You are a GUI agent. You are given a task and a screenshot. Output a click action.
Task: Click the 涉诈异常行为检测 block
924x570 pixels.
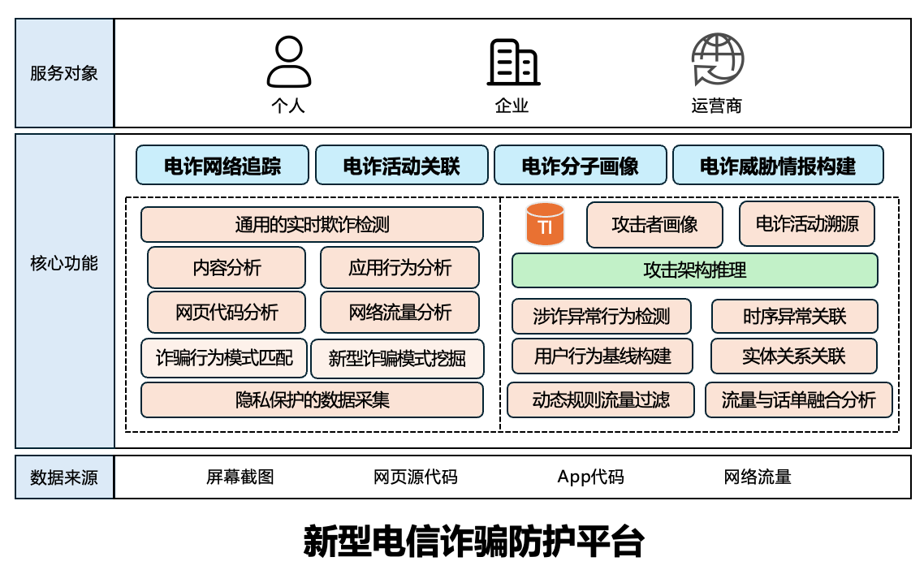[602, 317]
